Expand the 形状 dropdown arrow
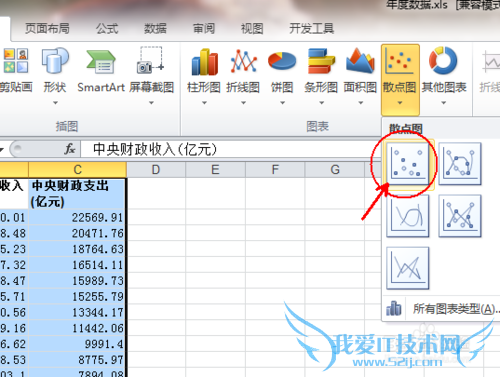500x377 pixels. [x=55, y=103]
